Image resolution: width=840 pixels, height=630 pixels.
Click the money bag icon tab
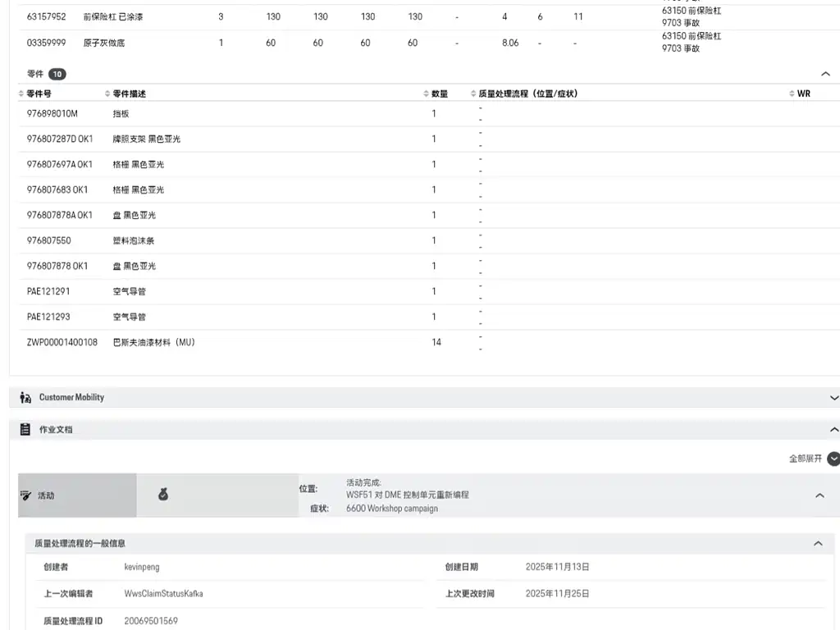163,495
